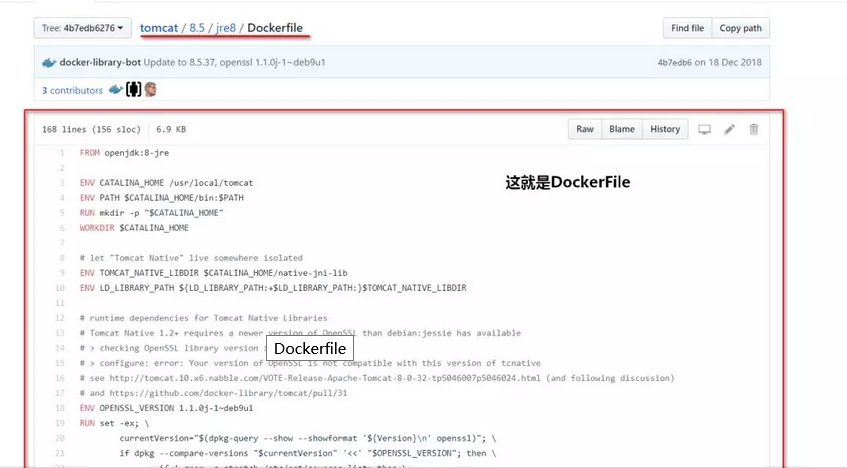
Task: Click the RUN set -ex line
Action: pyautogui.click(x=114, y=423)
